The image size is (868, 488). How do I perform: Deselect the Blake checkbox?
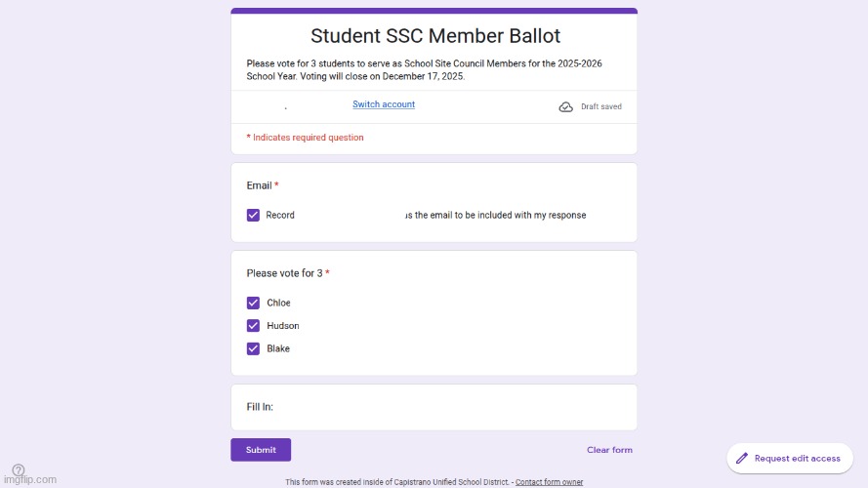(254, 348)
